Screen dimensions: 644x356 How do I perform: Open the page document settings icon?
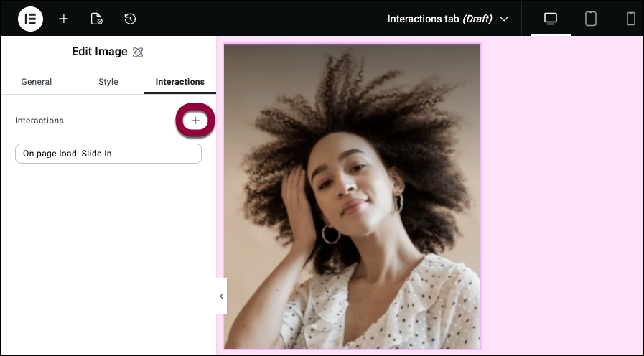pyautogui.click(x=97, y=19)
